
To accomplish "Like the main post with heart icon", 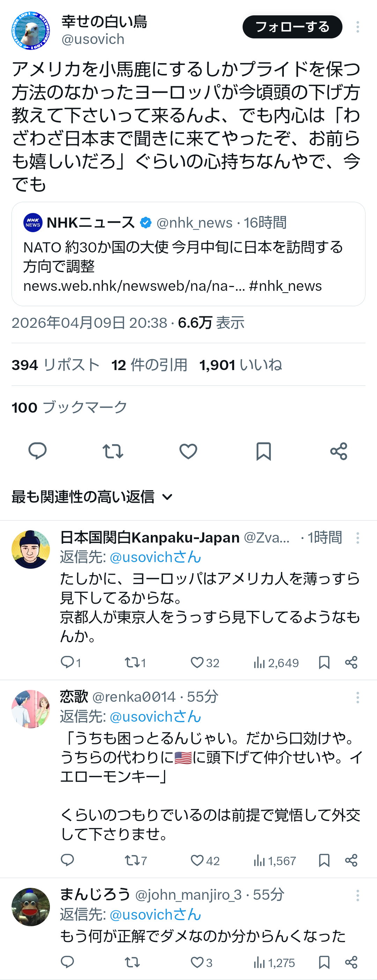I will (188, 451).
